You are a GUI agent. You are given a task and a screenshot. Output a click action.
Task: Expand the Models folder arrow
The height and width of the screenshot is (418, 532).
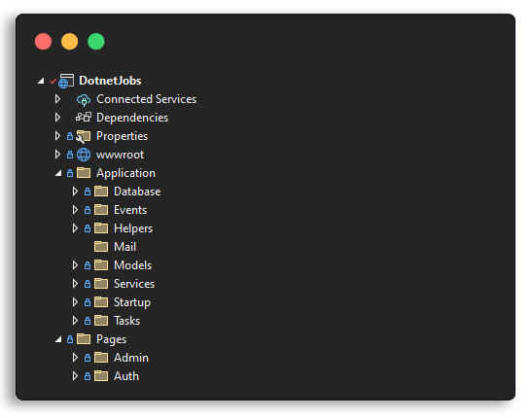coord(75,265)
